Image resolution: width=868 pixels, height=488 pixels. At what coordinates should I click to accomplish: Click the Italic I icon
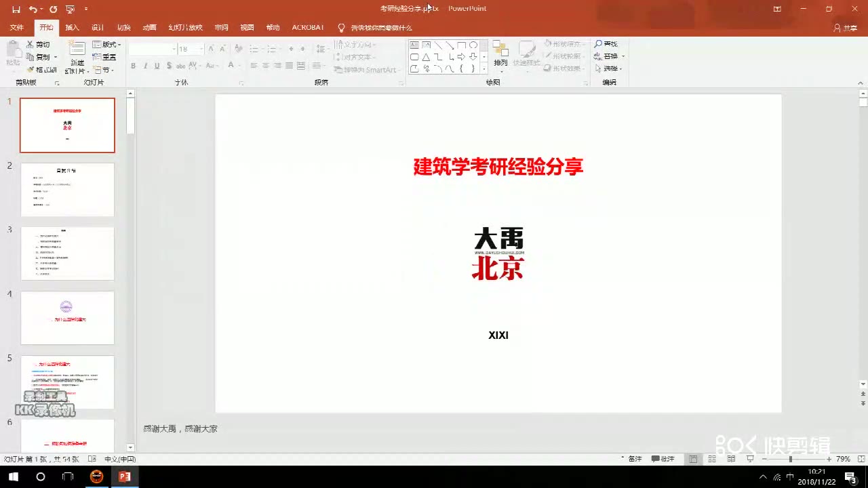[x=145, y=66]
